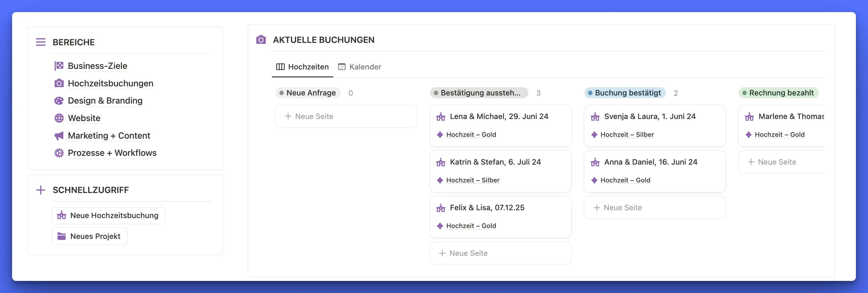868x293 pixels.
Task: Click the gear icon for Prozesse + Workflows
Action: point(59,153)
